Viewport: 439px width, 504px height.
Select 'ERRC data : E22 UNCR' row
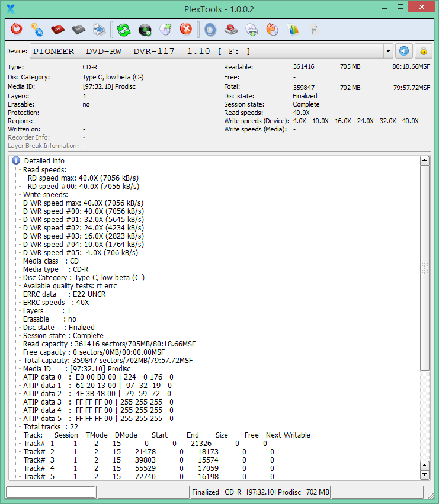click(x=65, y=294)
